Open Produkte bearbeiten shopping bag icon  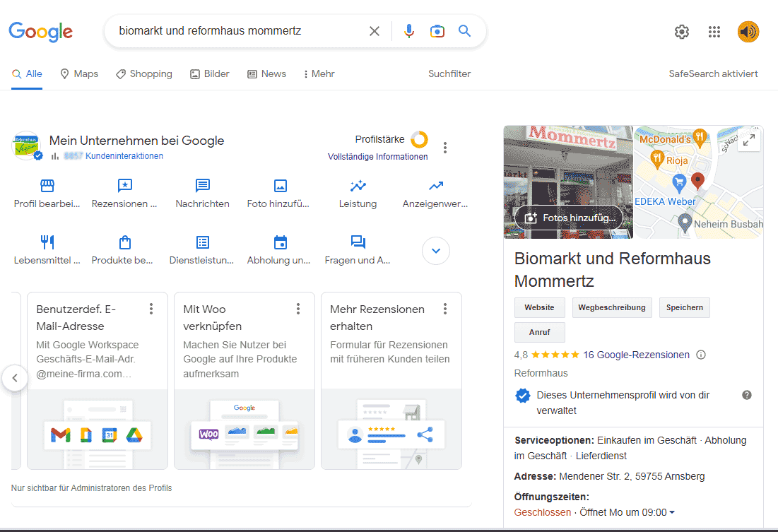[124, 242]
